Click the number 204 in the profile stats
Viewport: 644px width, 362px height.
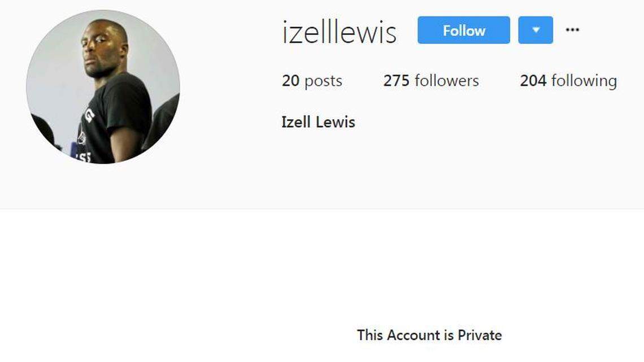533,80
